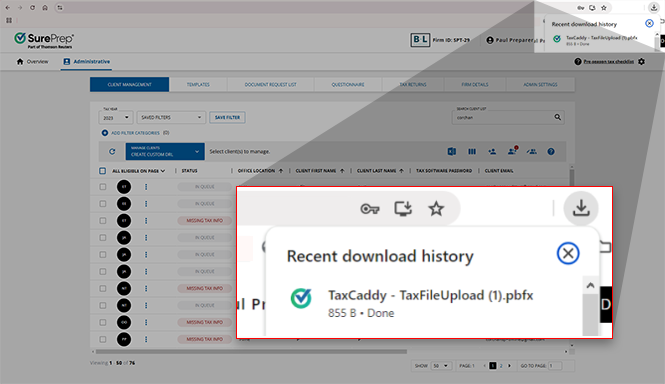
Task: Sort by Office Location arrow
Action: 281,171
